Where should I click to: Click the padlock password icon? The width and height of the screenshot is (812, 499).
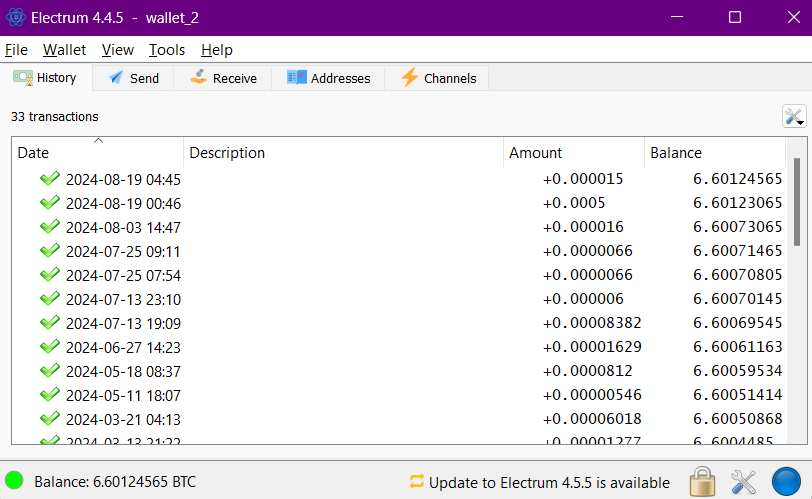pyautogui.click(x=702, y=481)
